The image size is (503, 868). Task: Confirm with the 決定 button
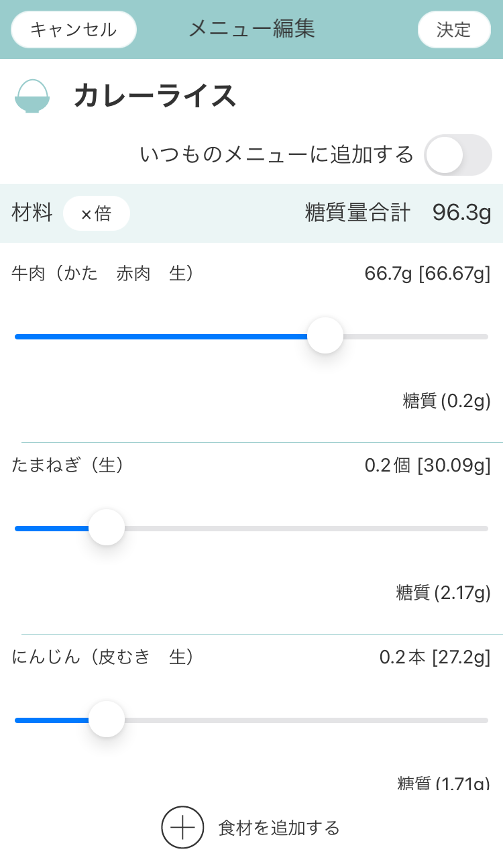[454, 30]
